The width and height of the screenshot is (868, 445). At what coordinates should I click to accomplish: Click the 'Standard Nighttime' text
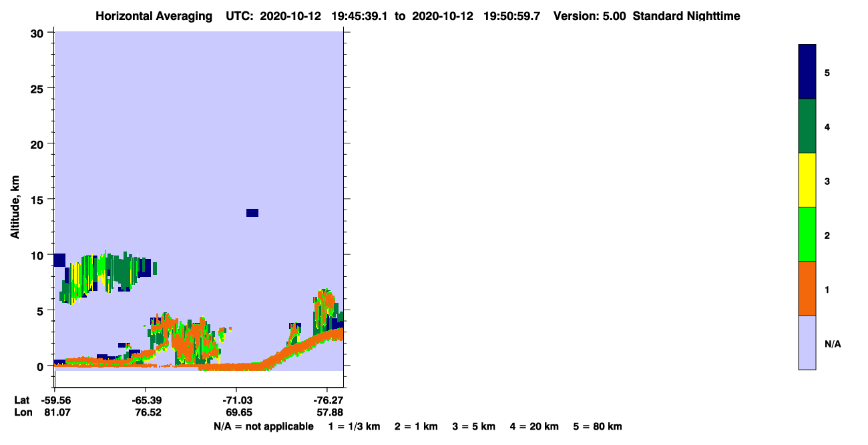[x=686, y=16]
